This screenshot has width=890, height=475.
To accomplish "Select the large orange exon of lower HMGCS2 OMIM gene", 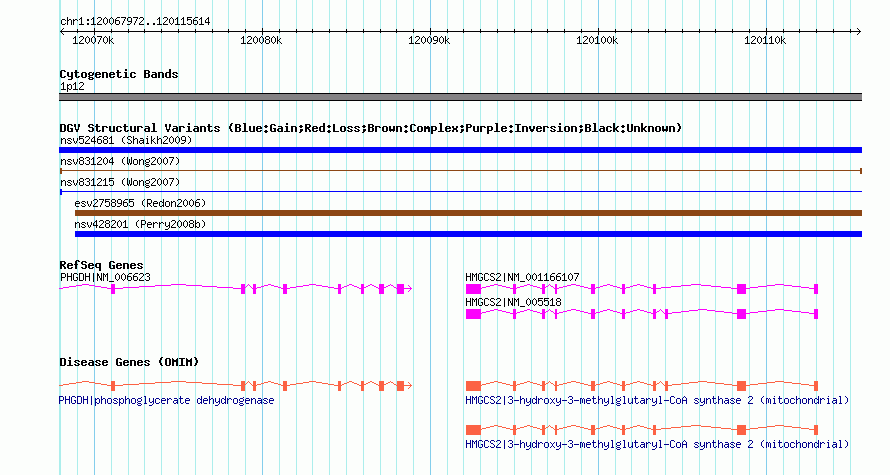I will click(473, 430).
